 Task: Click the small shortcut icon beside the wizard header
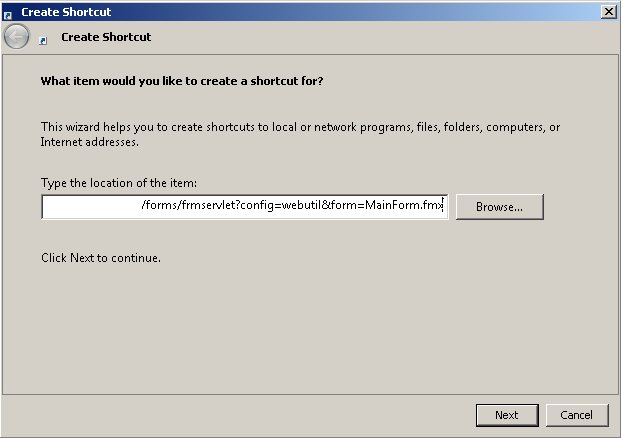point(43,38)
